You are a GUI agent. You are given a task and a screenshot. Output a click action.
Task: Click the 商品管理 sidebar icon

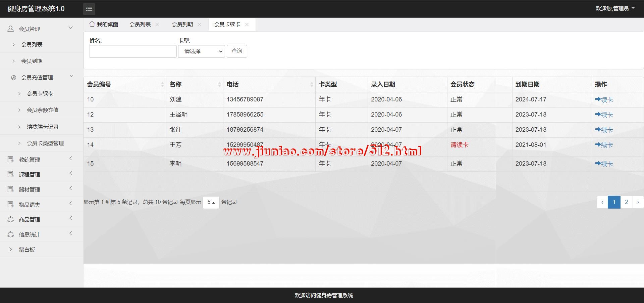(x=11, y=219)
